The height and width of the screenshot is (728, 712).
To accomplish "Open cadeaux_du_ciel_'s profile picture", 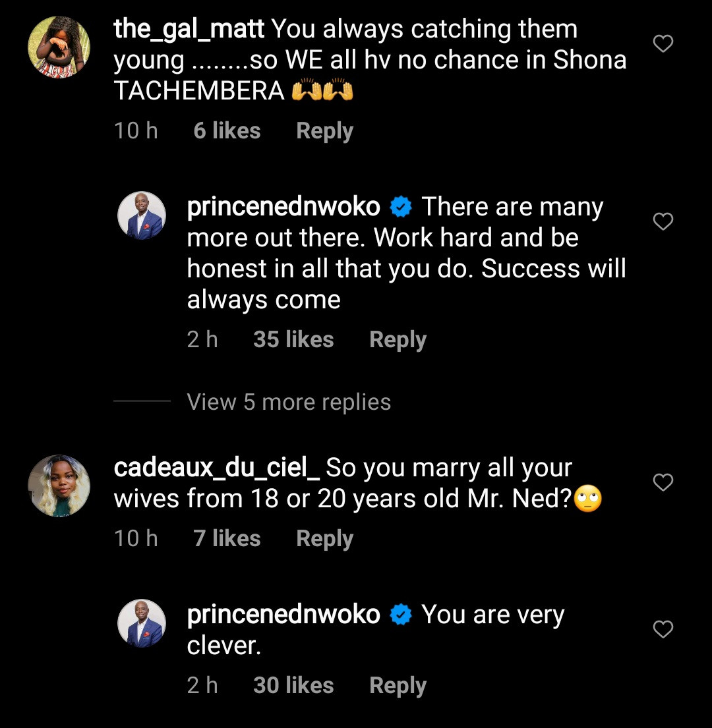I will (59, 486).
